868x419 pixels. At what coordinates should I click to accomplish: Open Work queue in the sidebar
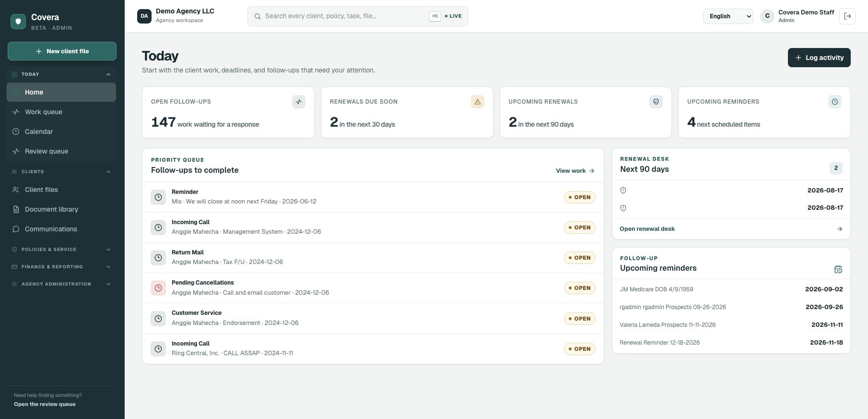click(61, 112)
